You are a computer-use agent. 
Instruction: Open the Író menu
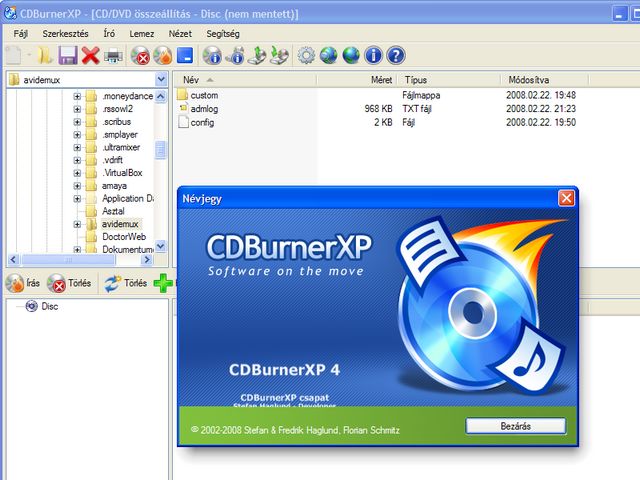[109, 33]
